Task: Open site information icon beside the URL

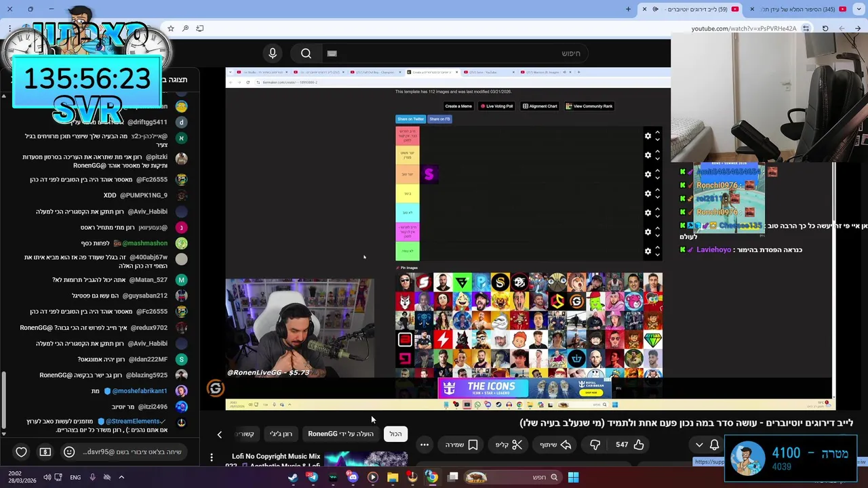Action: (806, 28)
